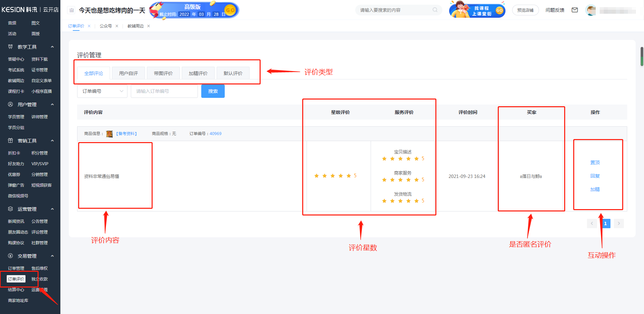This screenshot has height=314, width=644.
Task: Open 答疑中心 in sidebar
Action: [x=16, y=59]
